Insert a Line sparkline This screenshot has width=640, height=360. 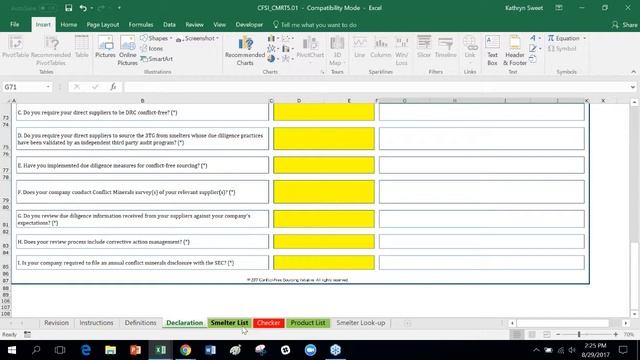click(360, 47)
